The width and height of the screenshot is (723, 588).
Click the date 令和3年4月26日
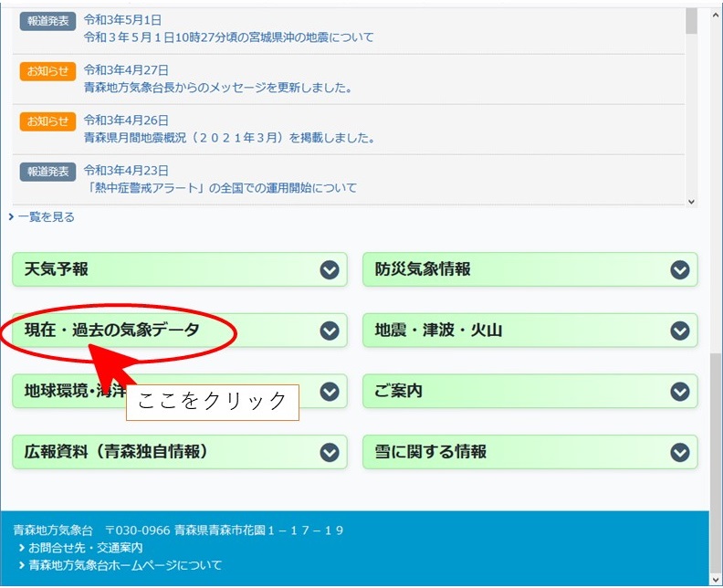pos(126,121)
